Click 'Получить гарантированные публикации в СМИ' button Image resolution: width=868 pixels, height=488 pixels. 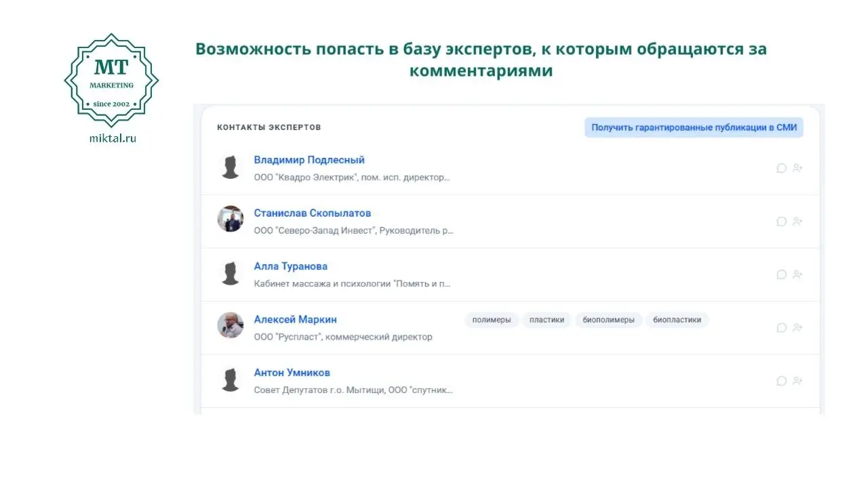pyautogui.click(x=694, y=127)
